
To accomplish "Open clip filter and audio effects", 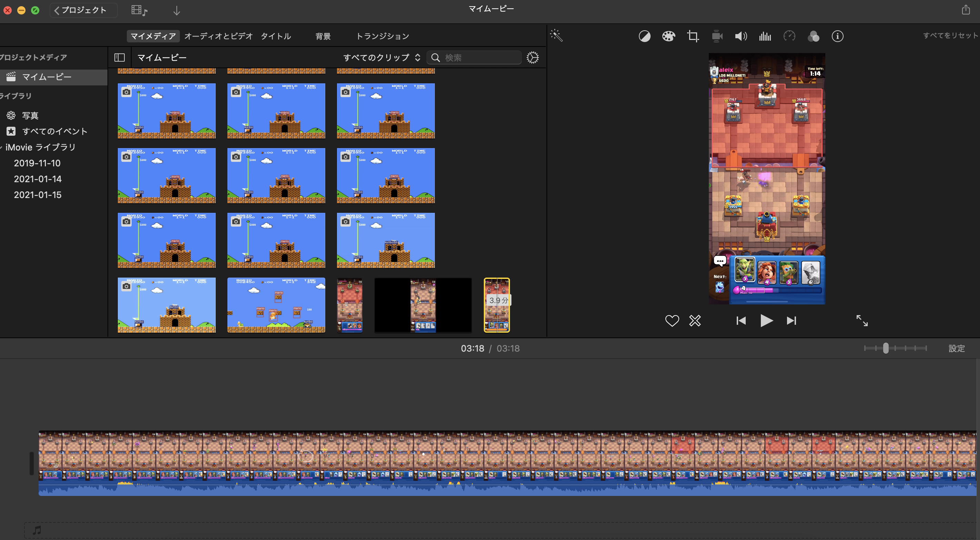I will pyautogui.click(x=813, y=37).
